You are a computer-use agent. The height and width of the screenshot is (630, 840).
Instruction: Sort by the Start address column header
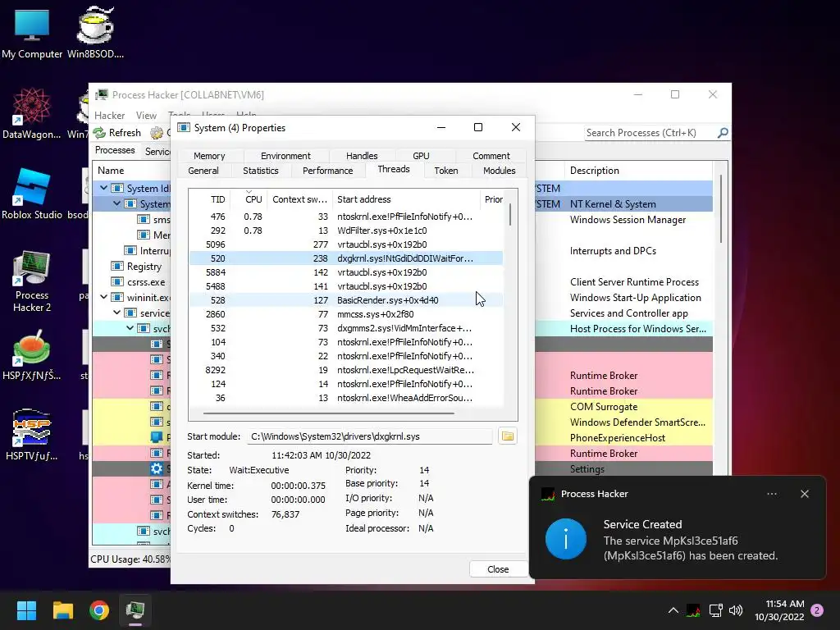tap(406, 199)
